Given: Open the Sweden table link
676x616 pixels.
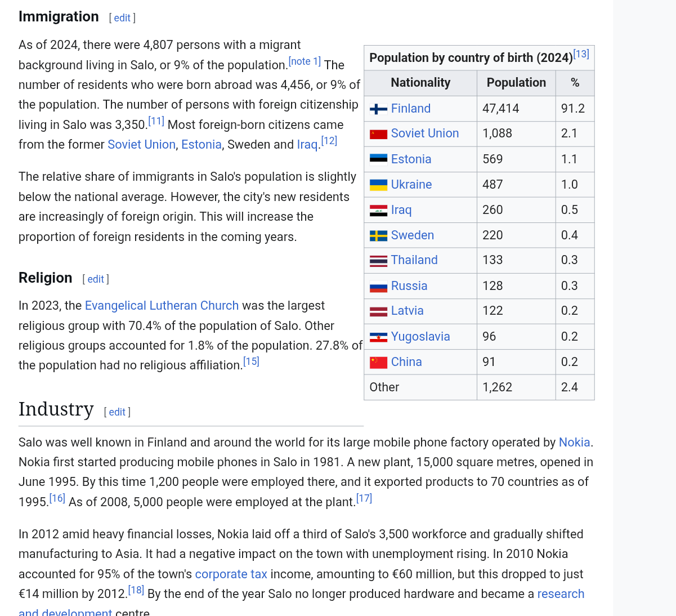Looking at the screenshot, I should [x=413, y=235].
